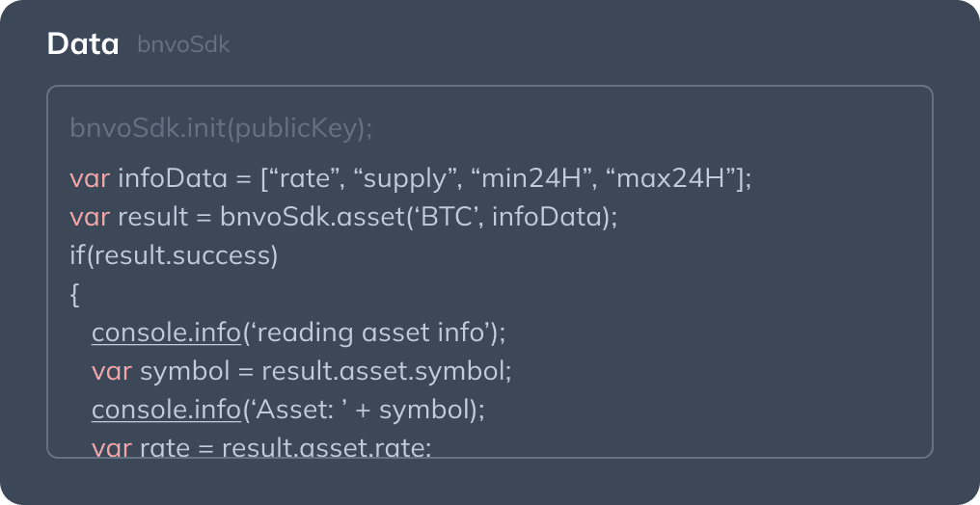Click the "rate" string in infoData array
Image resolution: width=980 pixels, height=505 pixels.
pyautogui.click(x=307, y=178)
